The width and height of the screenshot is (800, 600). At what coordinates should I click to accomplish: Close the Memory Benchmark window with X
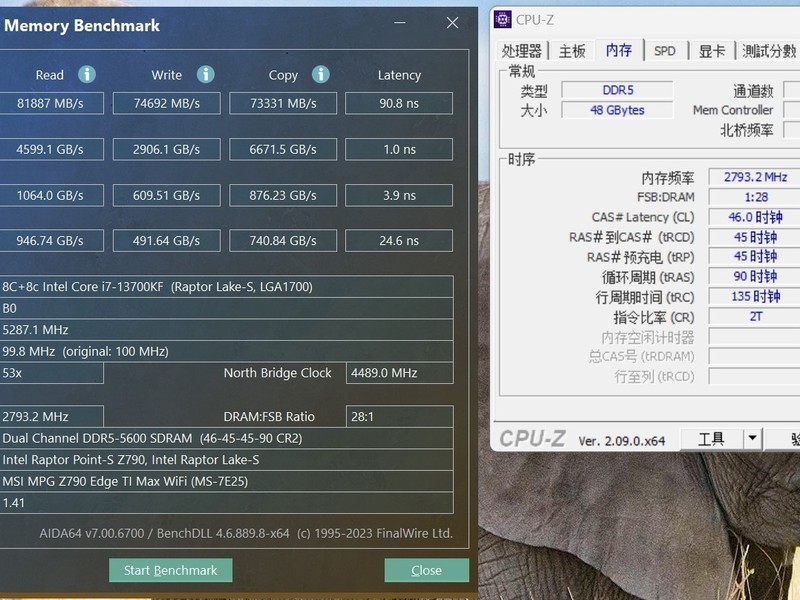(x=452, y=22)
